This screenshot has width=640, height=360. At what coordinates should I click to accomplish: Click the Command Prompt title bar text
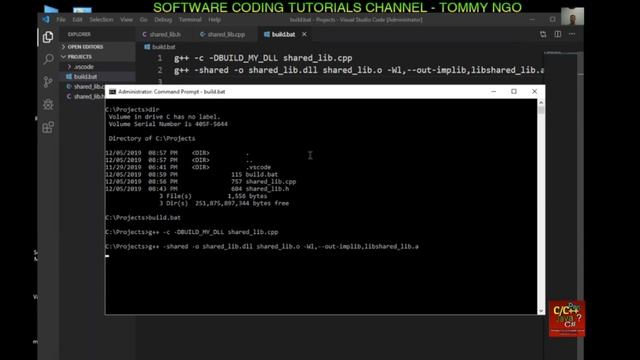tap(171, 92)
